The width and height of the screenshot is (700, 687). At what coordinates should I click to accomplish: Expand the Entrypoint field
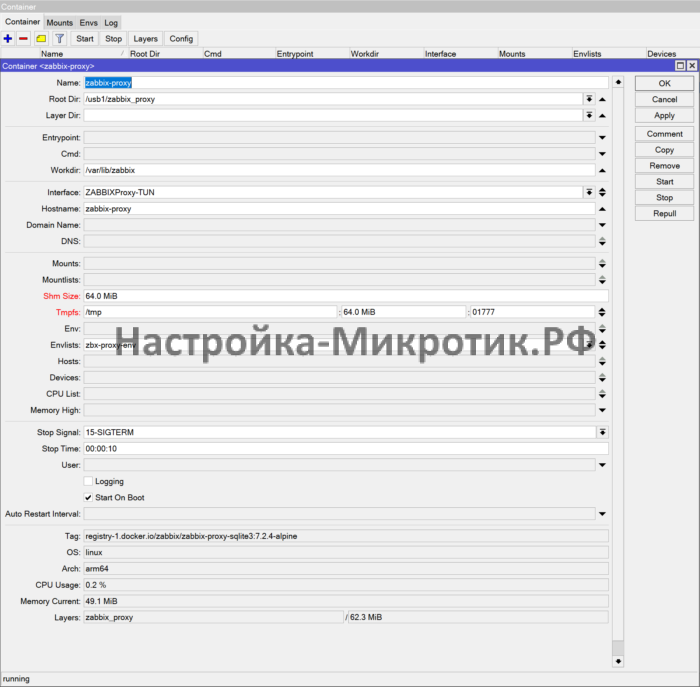point(602,137)
